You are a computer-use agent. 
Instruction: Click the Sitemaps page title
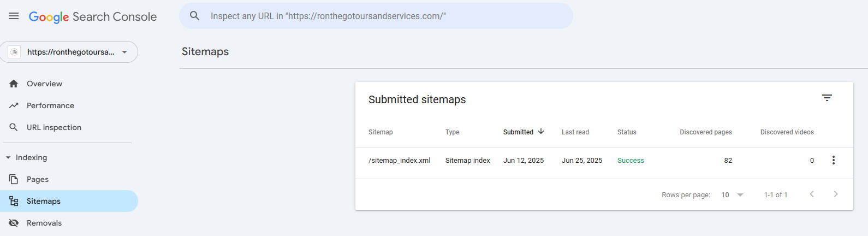point(205,51)
